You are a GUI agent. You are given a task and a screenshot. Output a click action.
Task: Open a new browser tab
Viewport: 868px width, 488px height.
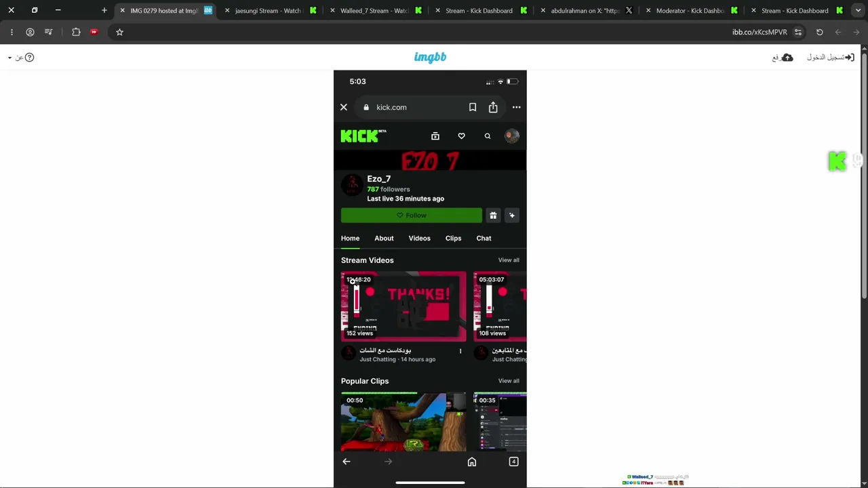click(104, 10)
